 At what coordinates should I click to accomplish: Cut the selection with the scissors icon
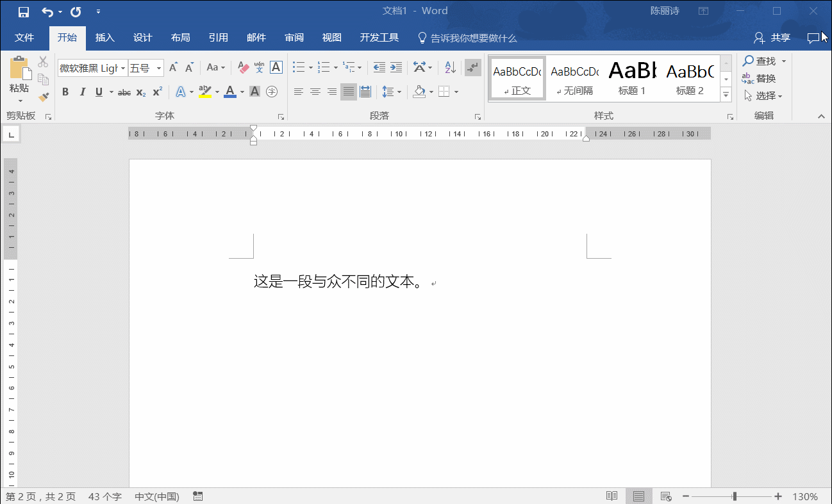click(x=43, y=61)
